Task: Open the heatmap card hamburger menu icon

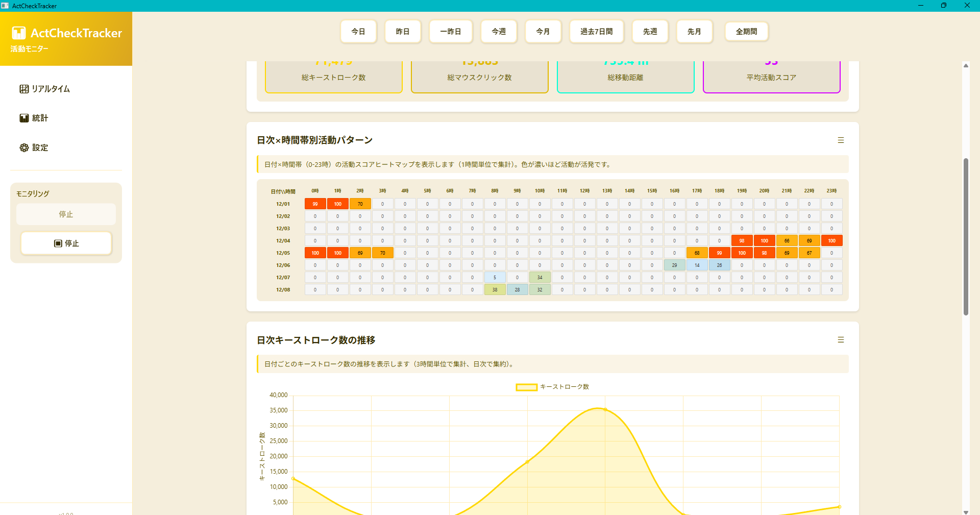Action: [x=841, y=140]
